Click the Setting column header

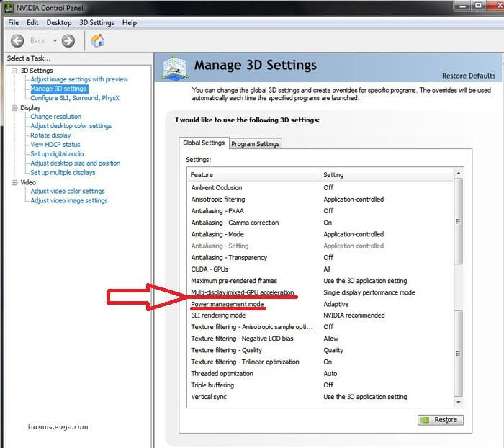(x=387, y=175)
